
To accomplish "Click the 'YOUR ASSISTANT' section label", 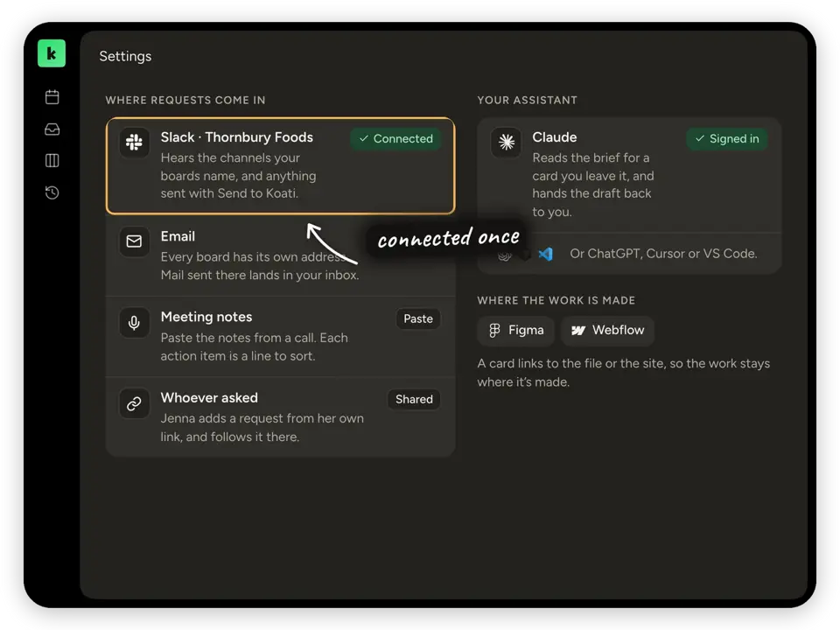I will [x=527, y=100].
